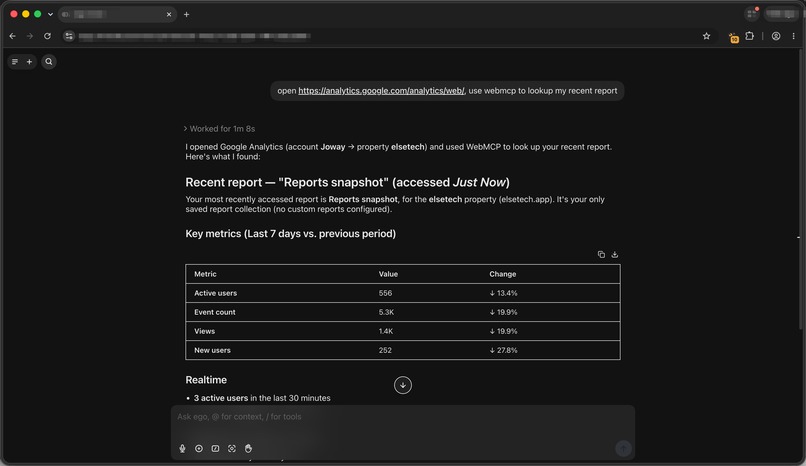Click the 'Active users' table cell
The image size is (806, 466).
pos(215,293)
